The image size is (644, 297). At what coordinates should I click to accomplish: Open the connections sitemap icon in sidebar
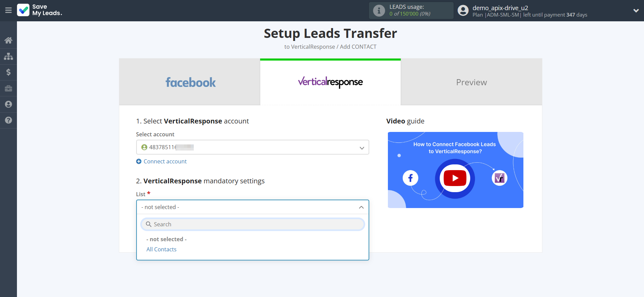click(8, 56)
